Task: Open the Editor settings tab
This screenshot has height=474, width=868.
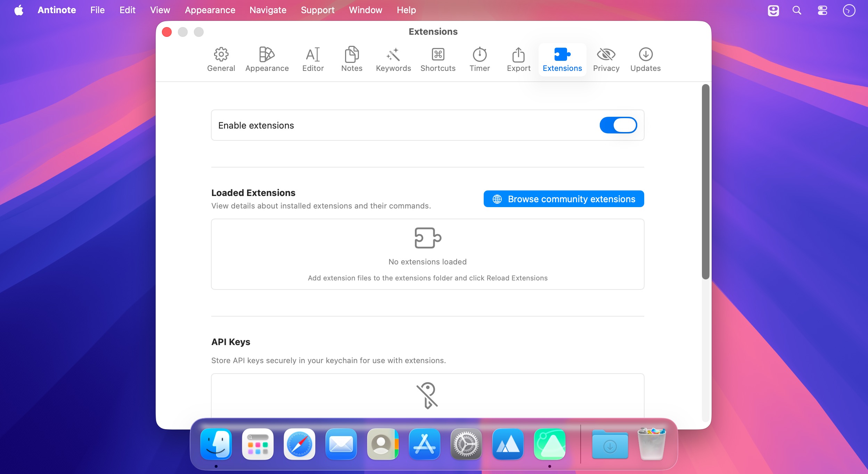Action: pos(313,59)
